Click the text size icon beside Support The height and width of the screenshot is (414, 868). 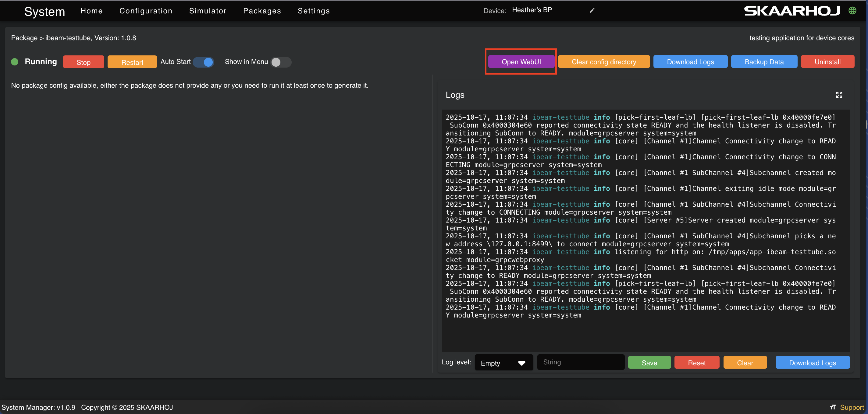(833, 407)
